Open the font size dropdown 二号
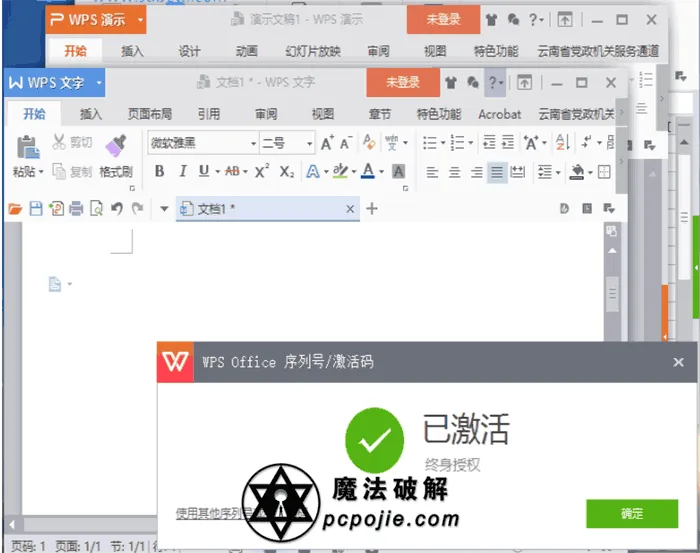 309,144
